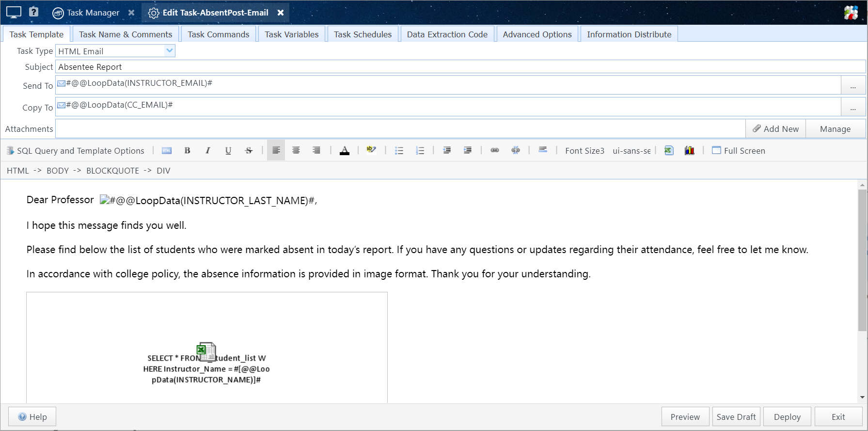
Task: Click the editor scrollbar down arrow
Action: coord(862,398)
